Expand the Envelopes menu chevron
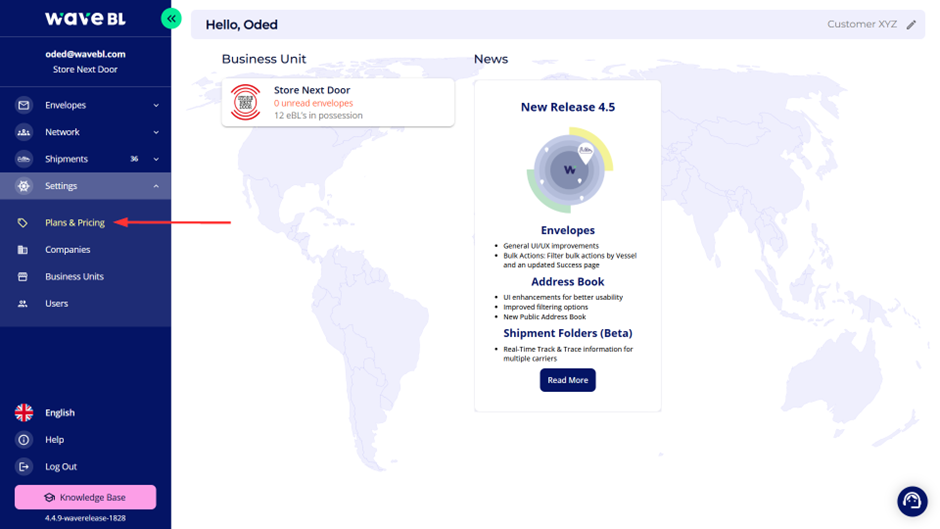 pos(156,105)
